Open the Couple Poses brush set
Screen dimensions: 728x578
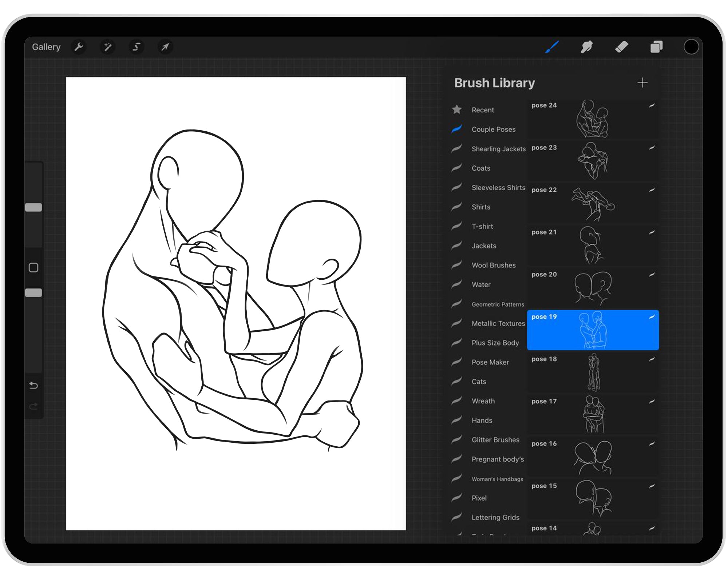[493, 129]
